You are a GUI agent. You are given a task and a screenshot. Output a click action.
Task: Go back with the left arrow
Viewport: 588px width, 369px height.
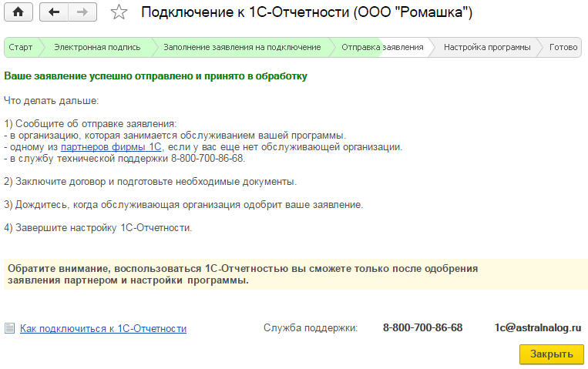[x=53, y=12]
